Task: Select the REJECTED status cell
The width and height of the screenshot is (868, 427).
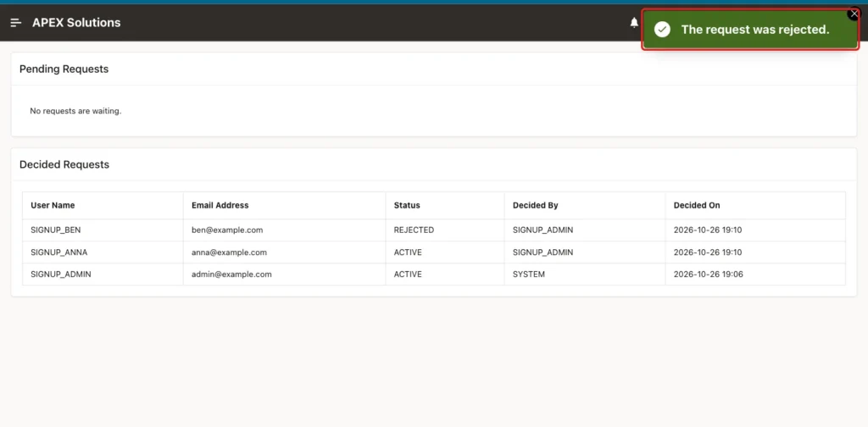Action: (445, 230)
